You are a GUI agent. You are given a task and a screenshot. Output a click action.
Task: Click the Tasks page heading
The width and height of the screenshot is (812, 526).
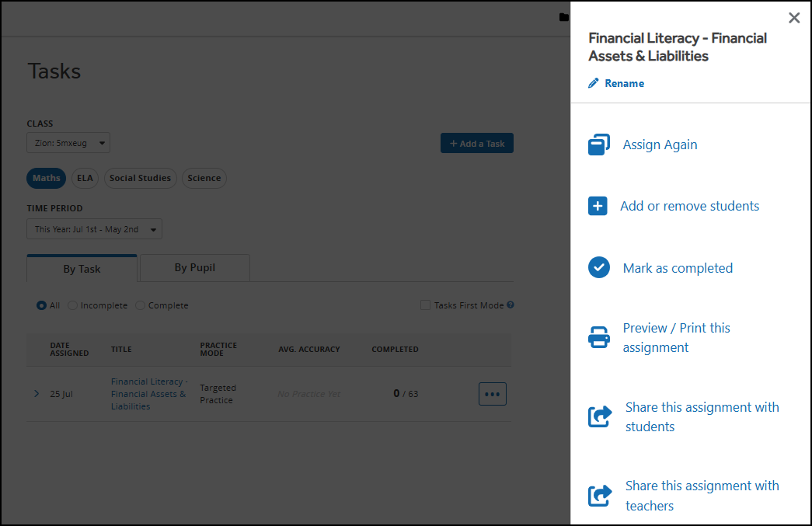pyautogui.click(x=54, y=71)
